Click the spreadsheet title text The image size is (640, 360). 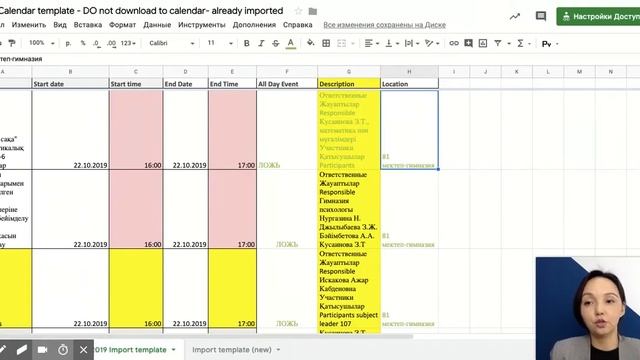click(141, 11)
